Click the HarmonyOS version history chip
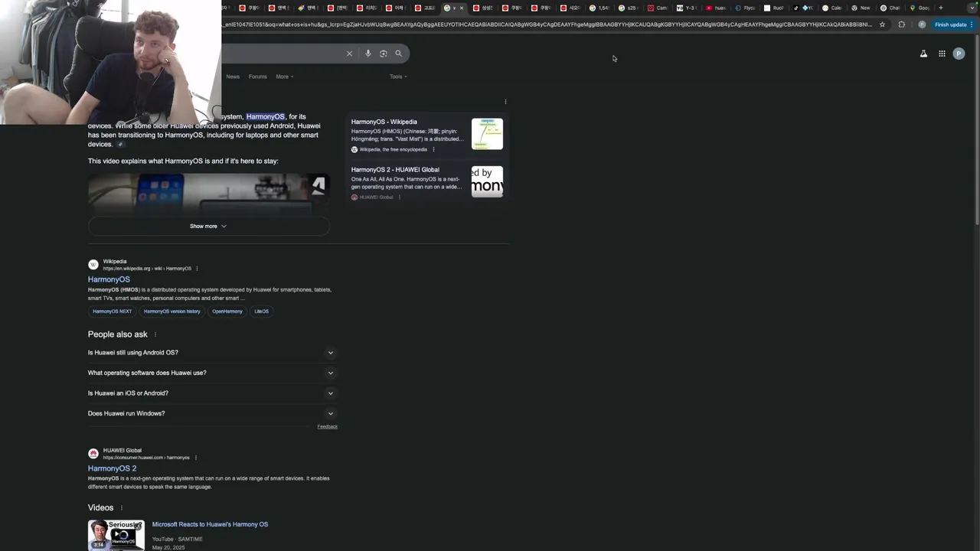The image size is (980, 551). [172, 311]
